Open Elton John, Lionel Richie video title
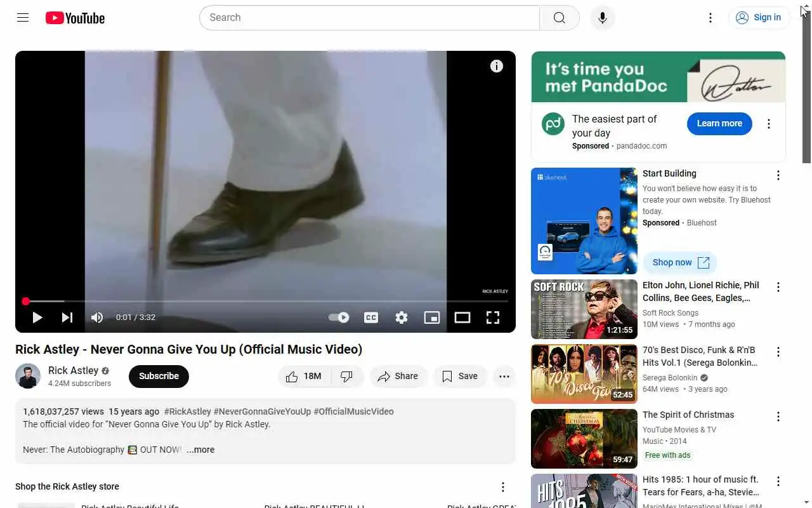This screenshot has height=508, width=812. click(701, 291)
